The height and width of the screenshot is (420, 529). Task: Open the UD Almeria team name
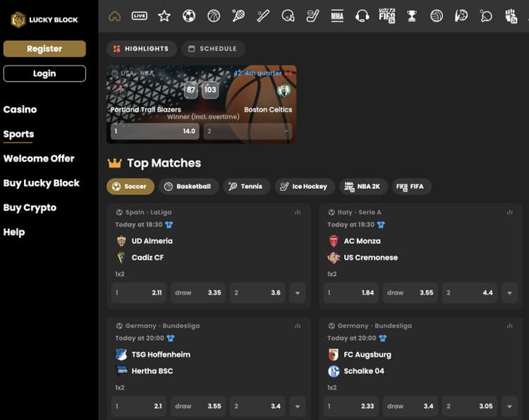(x=152, y=241)
